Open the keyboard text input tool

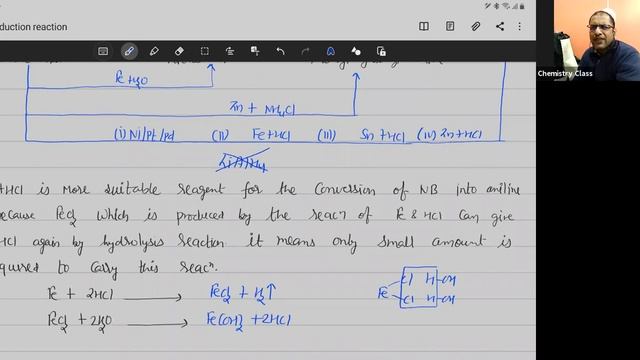103,51
